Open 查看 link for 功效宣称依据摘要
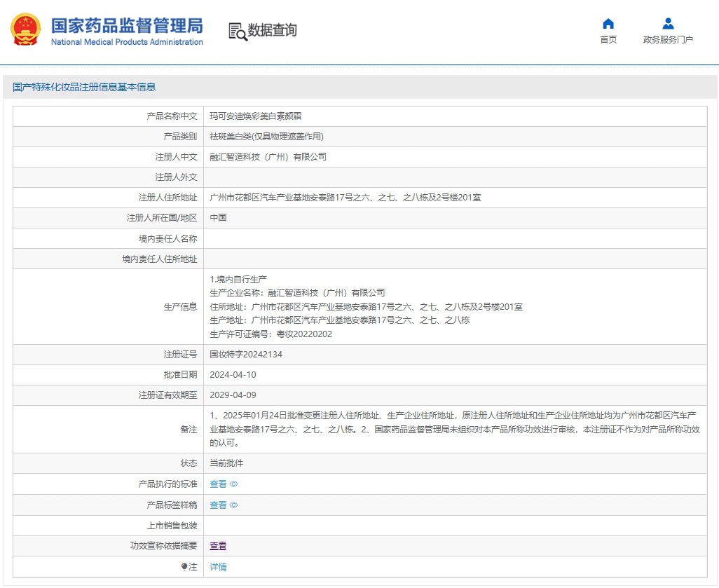 [x=218, y=546]
